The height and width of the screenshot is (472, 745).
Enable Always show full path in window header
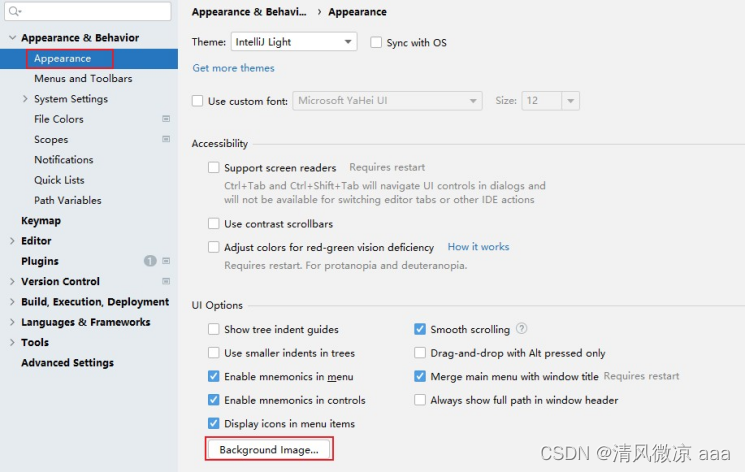click(420, 400)
